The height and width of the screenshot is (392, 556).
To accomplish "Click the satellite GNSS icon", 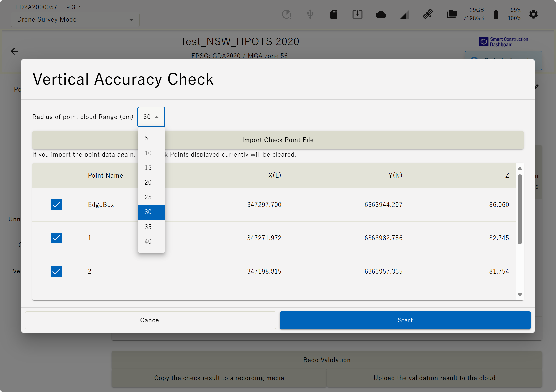I will pyautogui.click(x=428, y=14).
